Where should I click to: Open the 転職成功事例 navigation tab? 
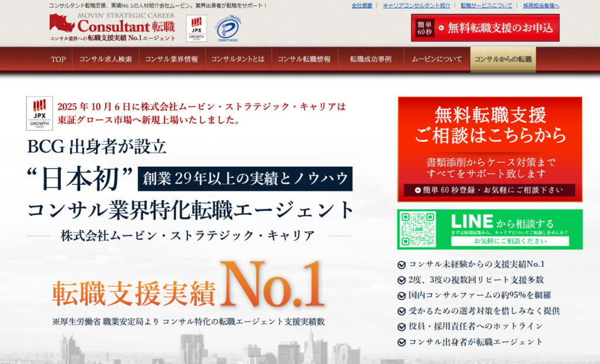(370, 59)
